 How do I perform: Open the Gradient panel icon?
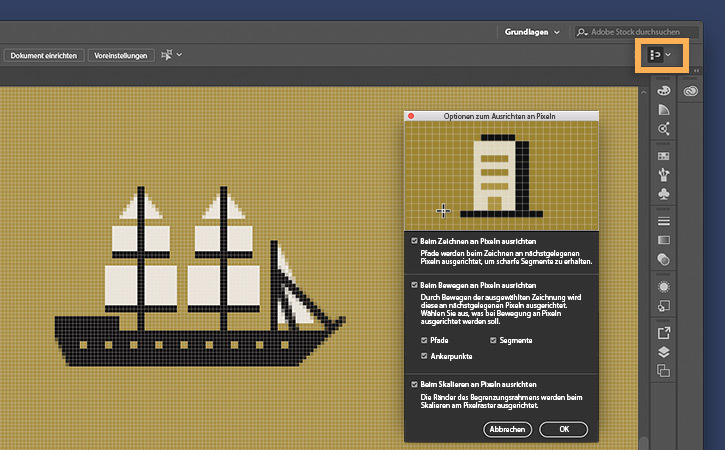pos(664,240)
